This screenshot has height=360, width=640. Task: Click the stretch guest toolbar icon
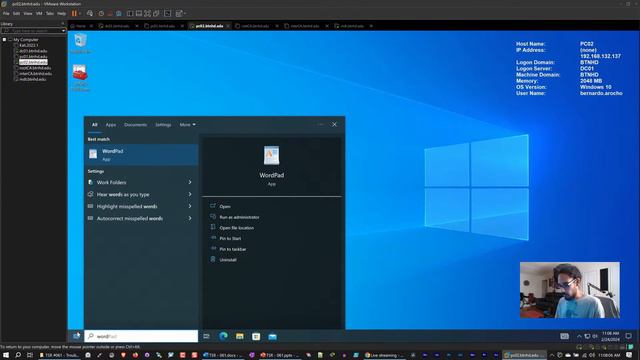click(179, 13)
